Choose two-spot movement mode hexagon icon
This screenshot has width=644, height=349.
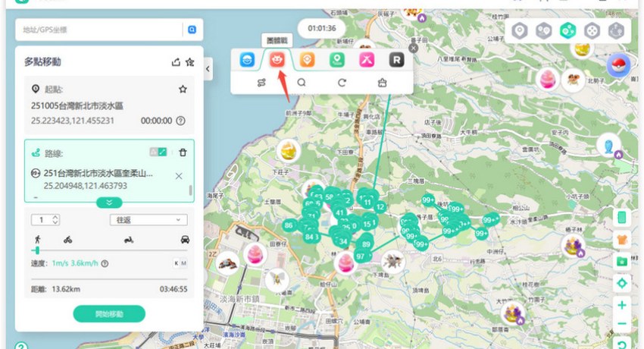(x=544, y=31)
